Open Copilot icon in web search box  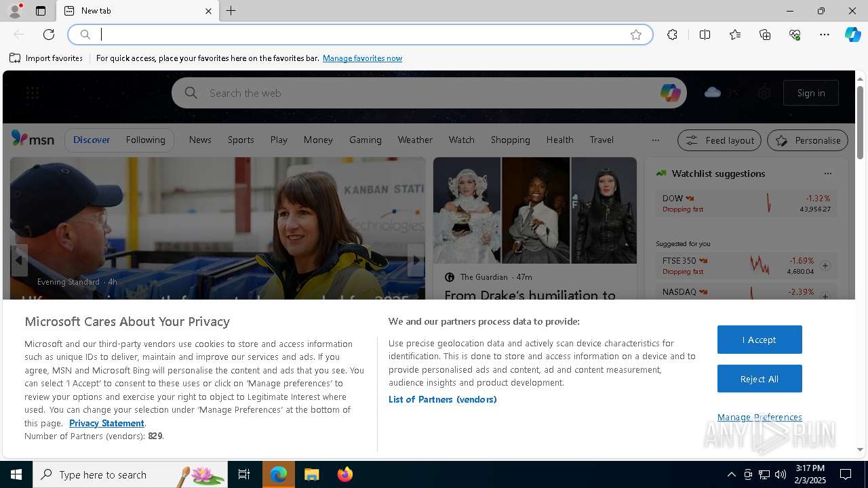pyautogui.click(x=670, y=93)
